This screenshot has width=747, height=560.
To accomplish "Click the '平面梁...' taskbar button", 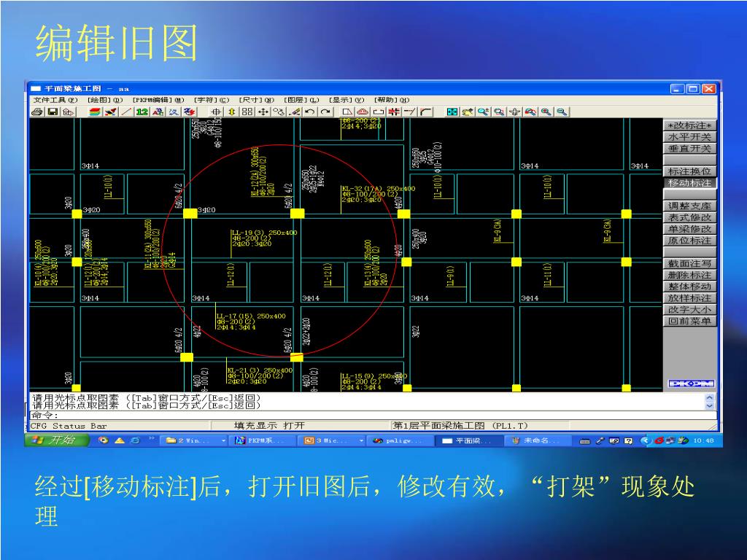I will pos(469,440).
